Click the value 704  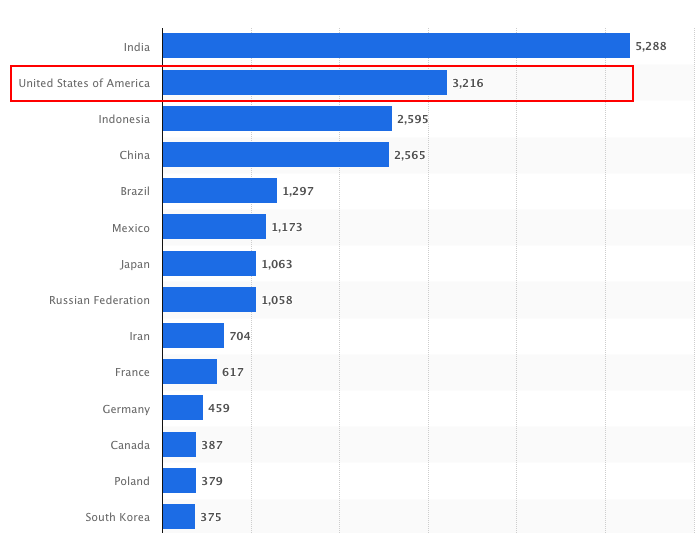click(x=240, y=336)
